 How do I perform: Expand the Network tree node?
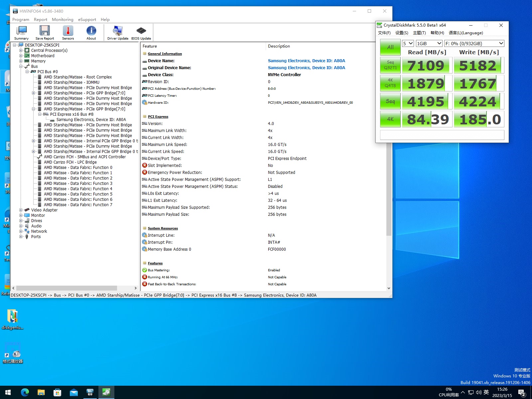(x=21, y=231)
